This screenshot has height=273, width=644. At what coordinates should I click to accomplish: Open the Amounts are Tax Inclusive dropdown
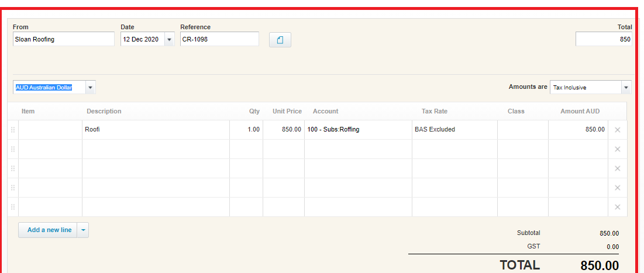point(626,88)
